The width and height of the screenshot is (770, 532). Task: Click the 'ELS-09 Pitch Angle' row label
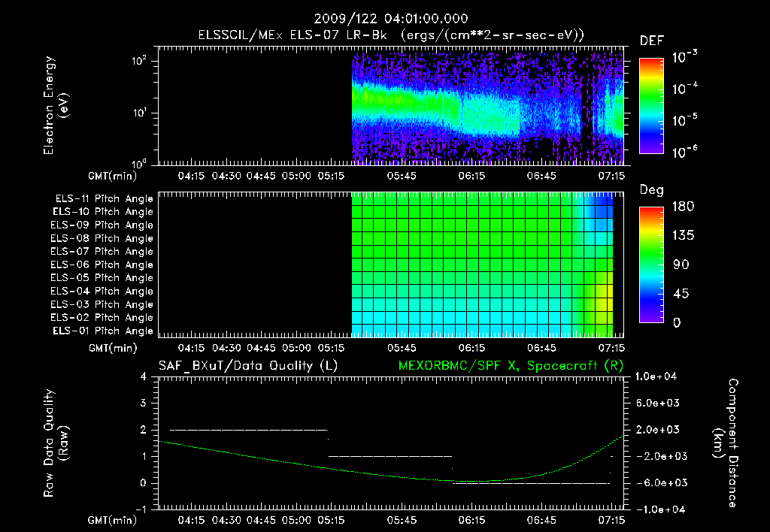pyautogui.click(x=102, y=225)
